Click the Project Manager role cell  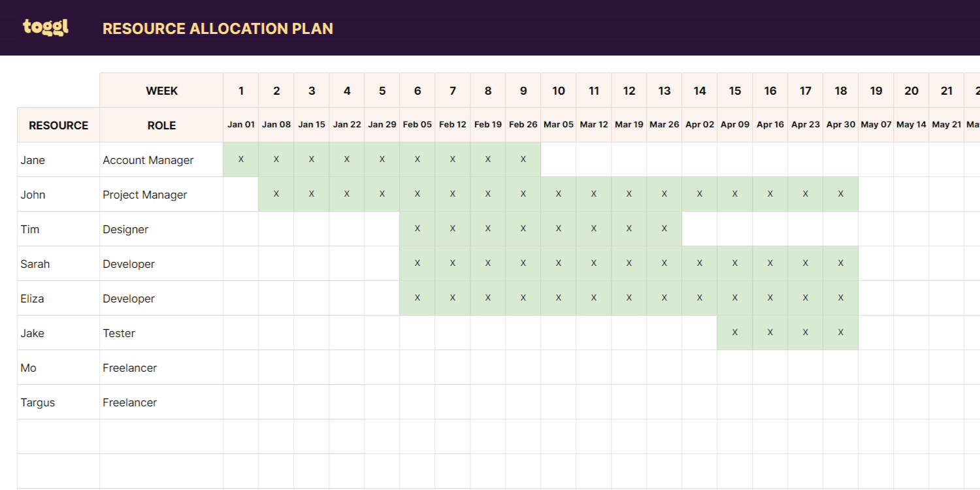(x=161, y=195)
